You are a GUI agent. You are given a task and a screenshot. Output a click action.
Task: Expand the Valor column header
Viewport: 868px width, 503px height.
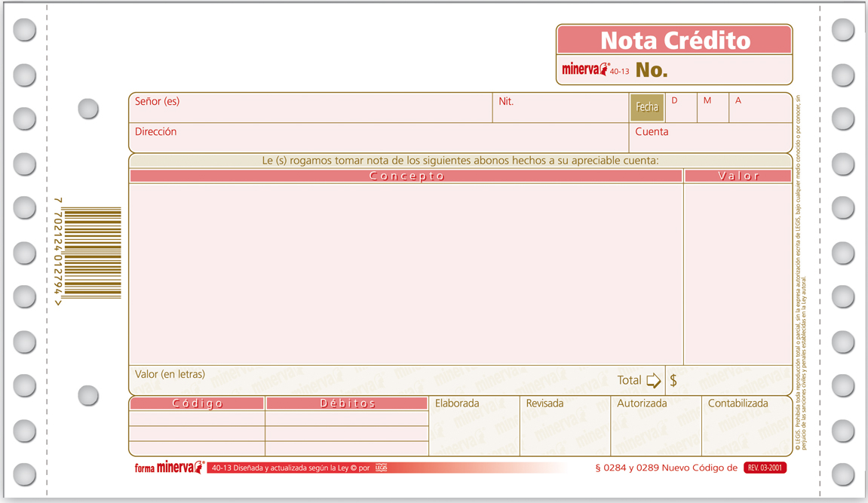(x=738, y=175)
